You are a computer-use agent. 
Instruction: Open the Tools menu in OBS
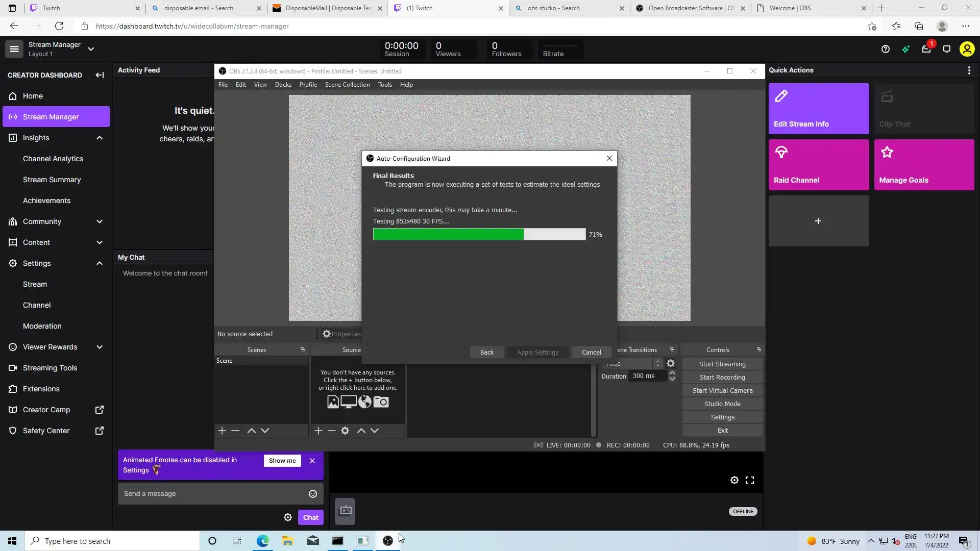tap(385, 85)
